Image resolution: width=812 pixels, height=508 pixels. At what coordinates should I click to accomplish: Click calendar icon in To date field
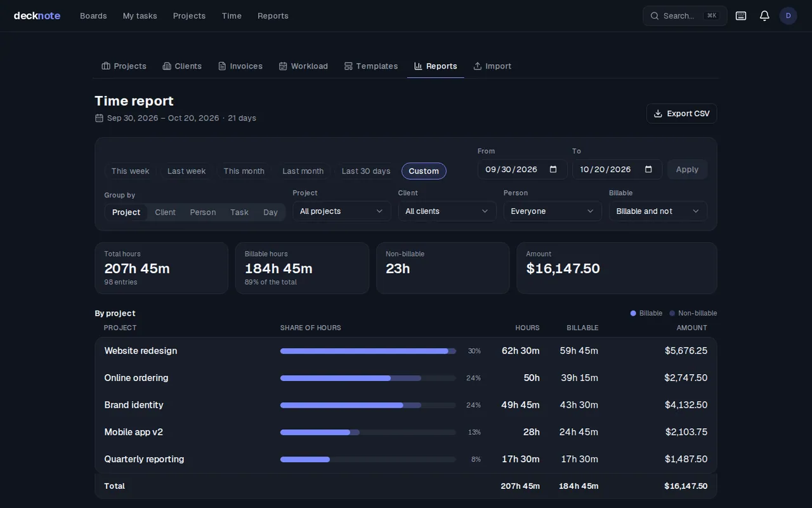pyautogui.click(x=648, y=170)
